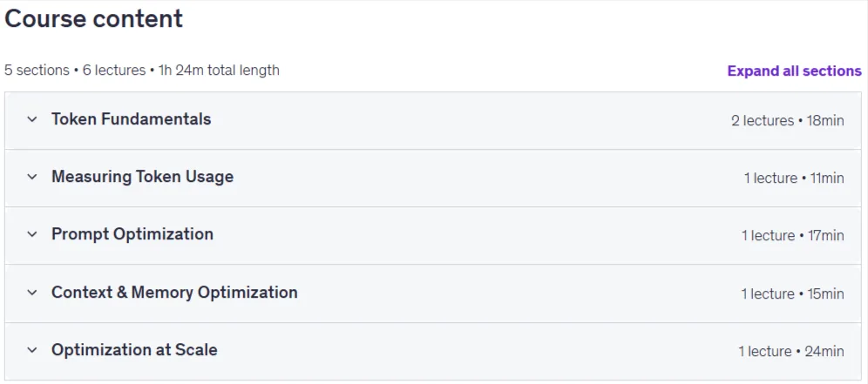Expand the Prompt Optimization section title
Viewport: 868px width, 384px height.
click(132, 234)
